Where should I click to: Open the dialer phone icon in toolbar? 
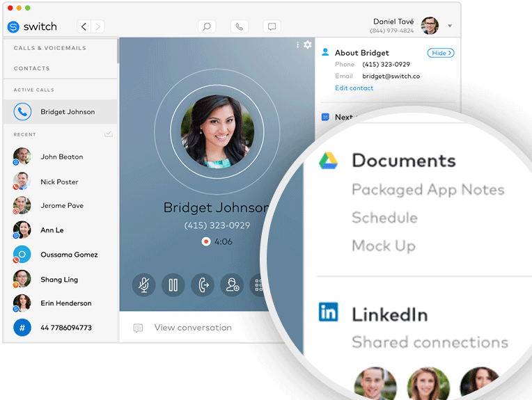[240, 26]
